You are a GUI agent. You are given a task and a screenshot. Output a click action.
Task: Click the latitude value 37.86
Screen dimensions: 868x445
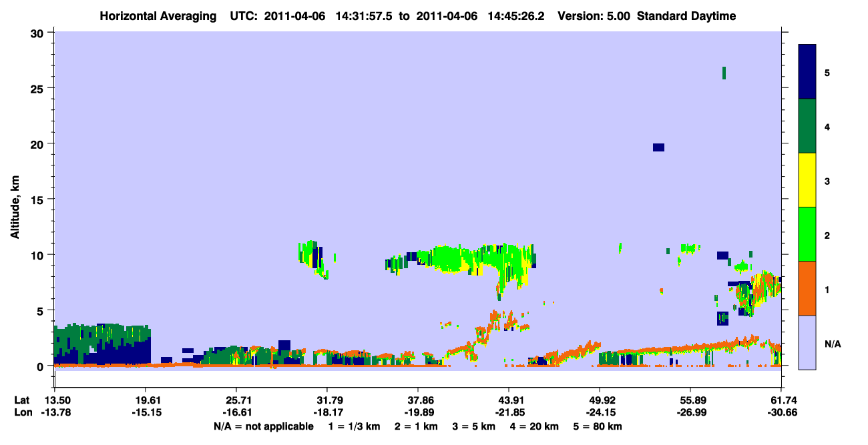418,400
